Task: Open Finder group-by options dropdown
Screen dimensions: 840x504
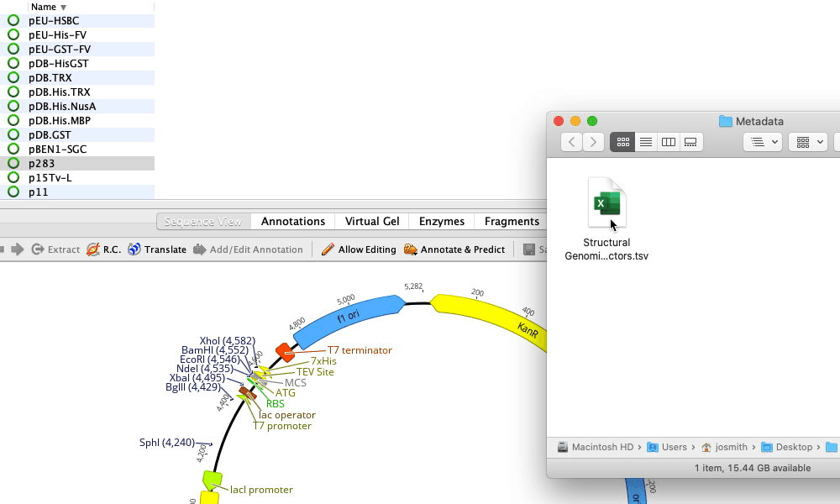Action: (763, 142)
